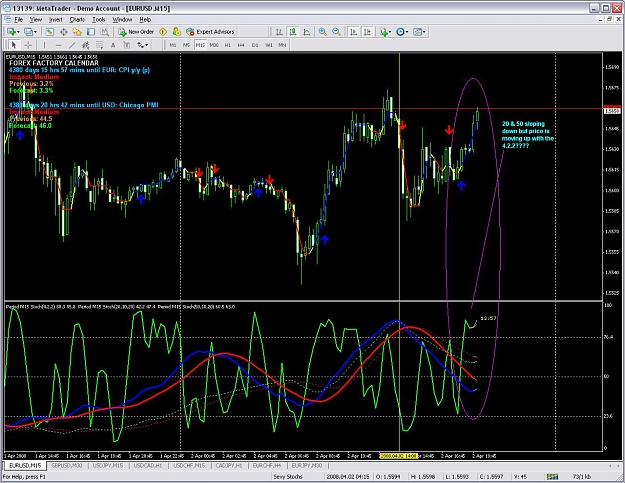Switch to MN monthly timeframe
Screen dimensions: 625x483
pos(282,45)
